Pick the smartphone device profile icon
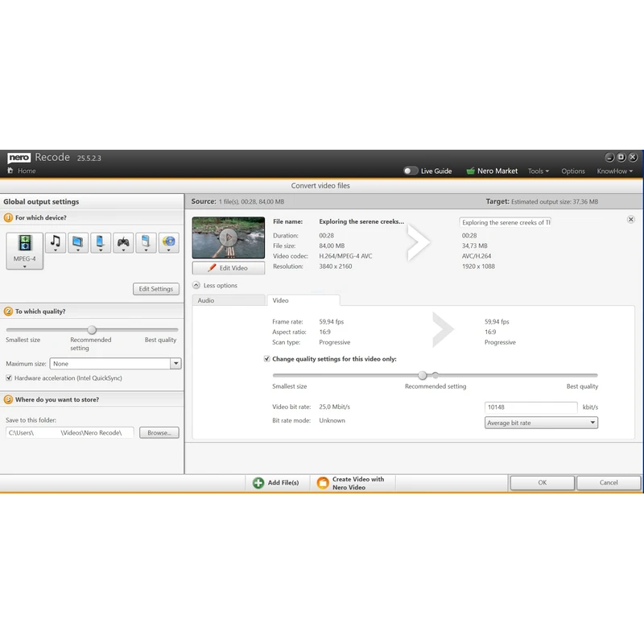The width and height of the screenshot is (644, 644). click(101, 242)
